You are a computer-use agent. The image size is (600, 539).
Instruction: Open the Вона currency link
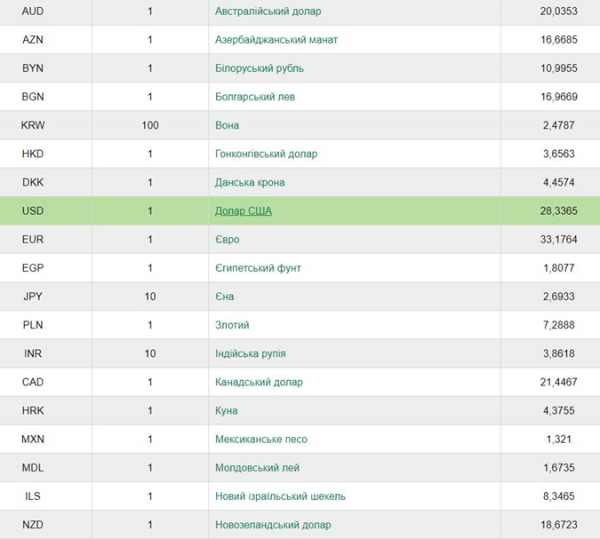[227, 125]
